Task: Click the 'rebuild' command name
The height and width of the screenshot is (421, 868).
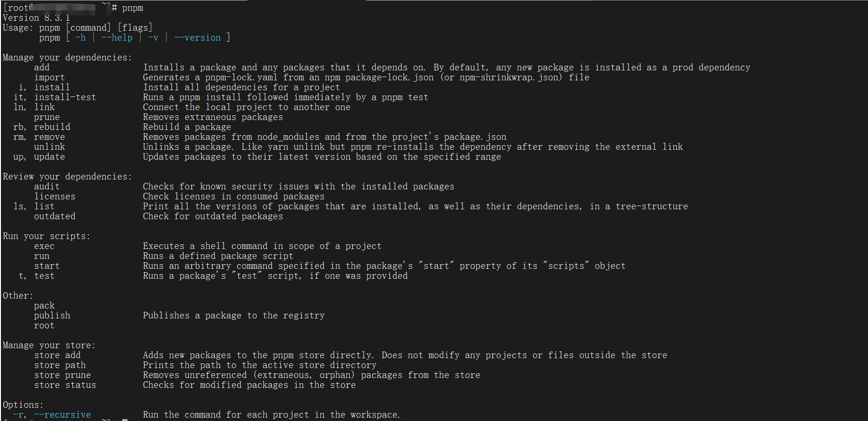Action: [x=52, y=127]
